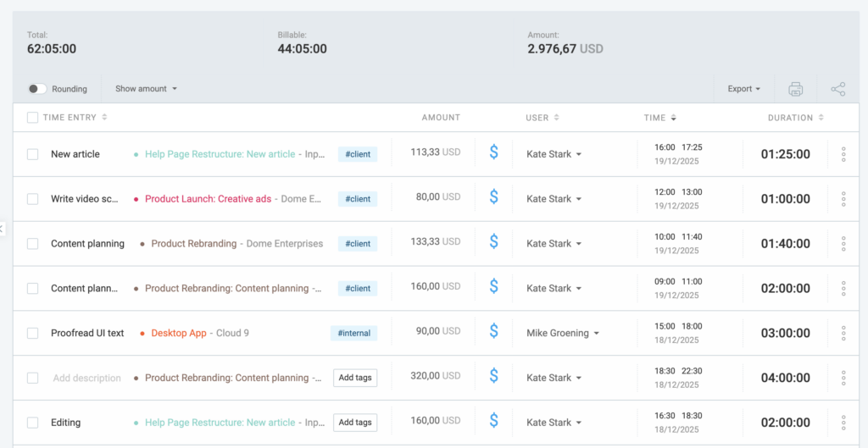This screenshot has width=868, height=448.
Task: Expand the Export dropdown menu
Action: (x=743, y=89)
